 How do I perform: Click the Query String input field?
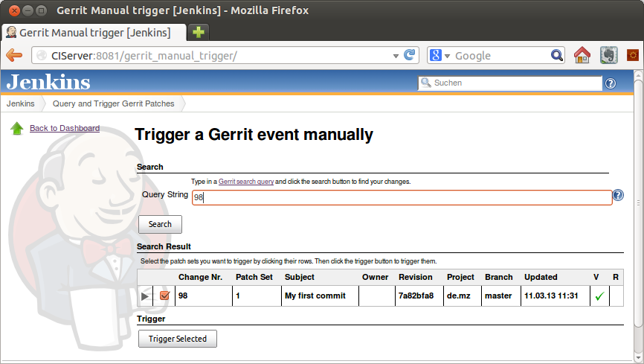click(x=402, y=197)
